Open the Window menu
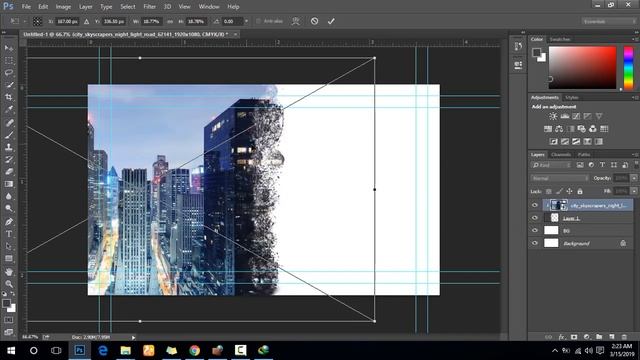Viewport: 640px width, 360px height. (x=209, y=7)
